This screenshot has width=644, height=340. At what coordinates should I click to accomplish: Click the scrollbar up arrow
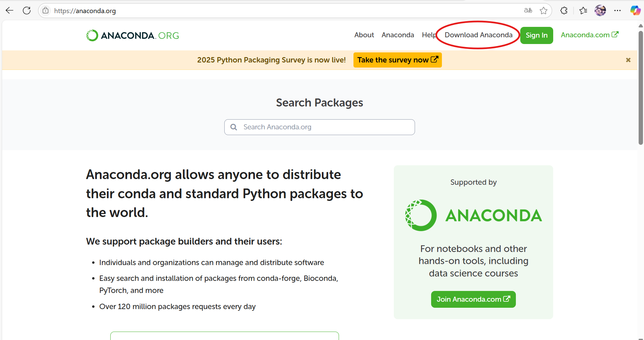pos(641,26)
